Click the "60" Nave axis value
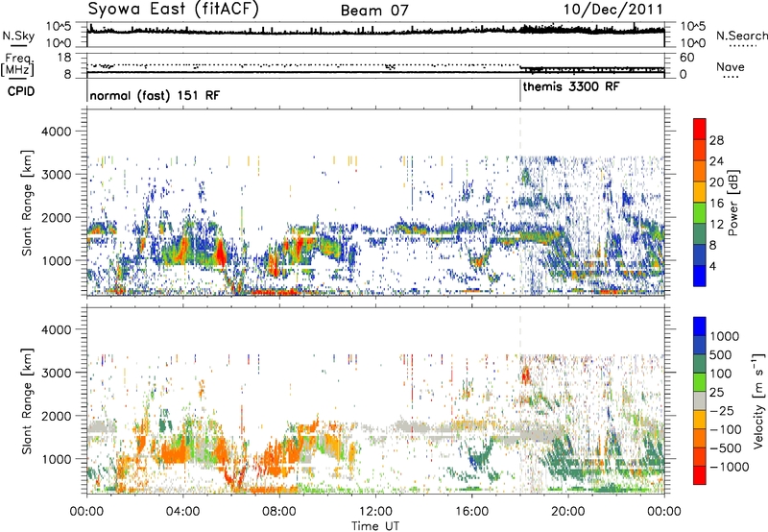Screen dimensions: 768x532 (687, 58)
